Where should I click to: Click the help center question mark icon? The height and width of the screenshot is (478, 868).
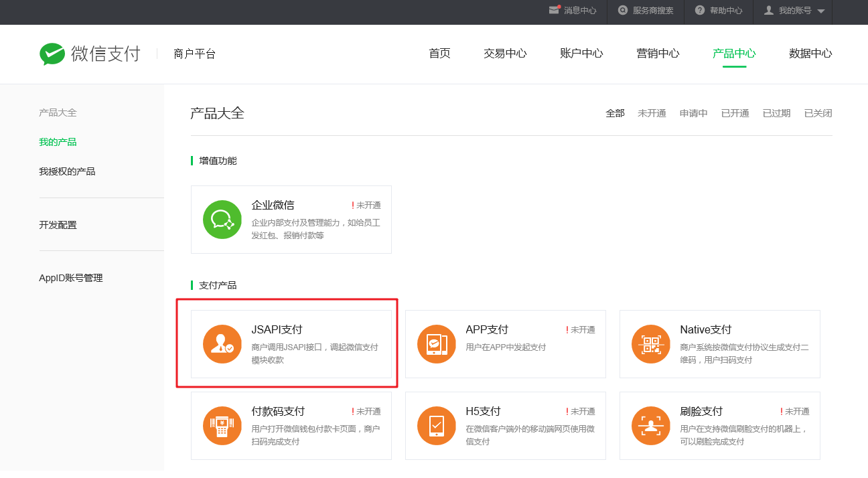click(700, 10)
